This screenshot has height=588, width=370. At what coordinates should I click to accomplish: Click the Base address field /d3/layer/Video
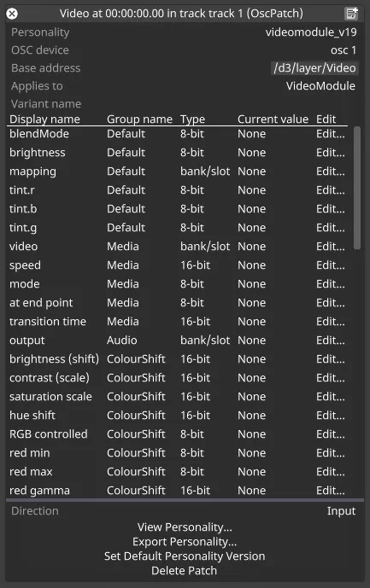click(314, 68)
